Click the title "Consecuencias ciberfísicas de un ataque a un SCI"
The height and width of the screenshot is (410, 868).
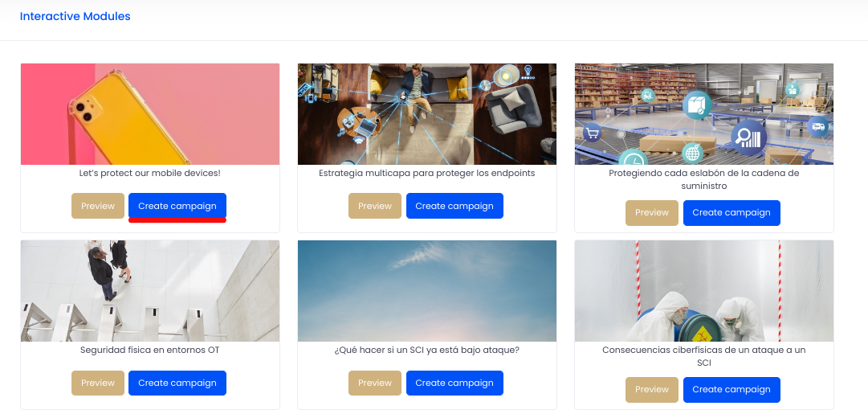point(704,357)
